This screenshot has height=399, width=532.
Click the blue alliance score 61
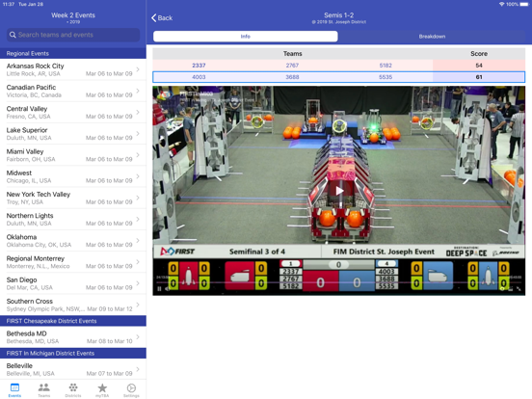[479, 77]
